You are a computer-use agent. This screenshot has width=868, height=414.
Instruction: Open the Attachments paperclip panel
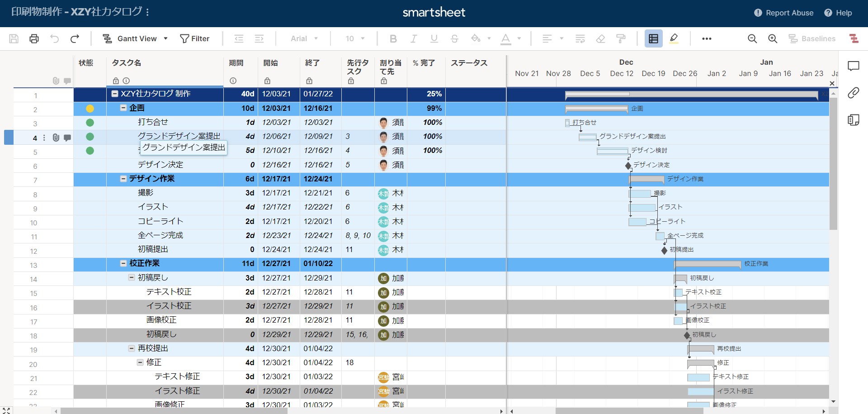[x=853, y=93]
